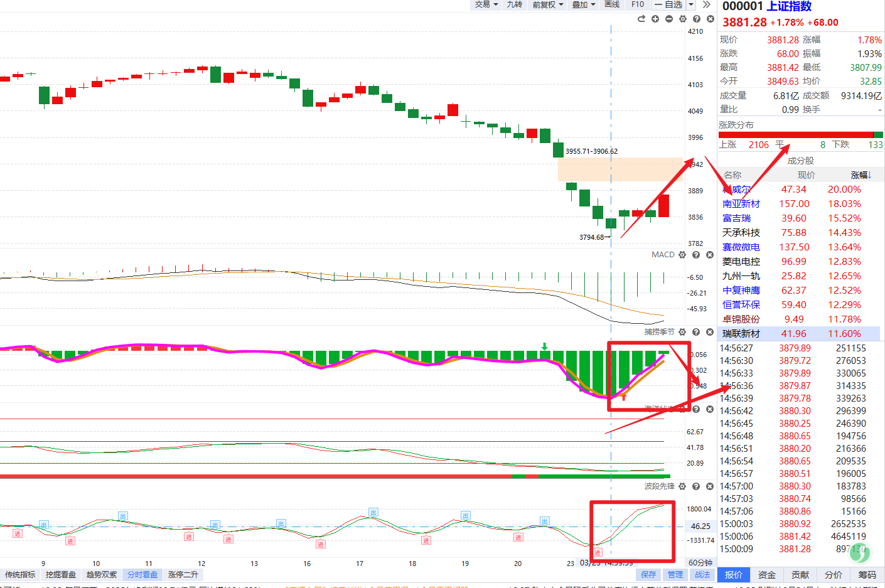This screenshot has width=885, height=588.
Task: Open MACD indicator settings gear
Action: point(682,255)
